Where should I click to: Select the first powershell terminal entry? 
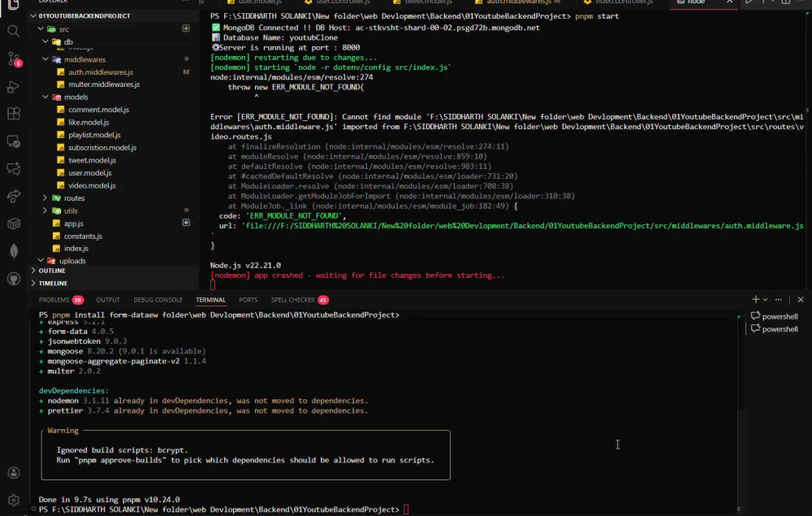(775, 316)
